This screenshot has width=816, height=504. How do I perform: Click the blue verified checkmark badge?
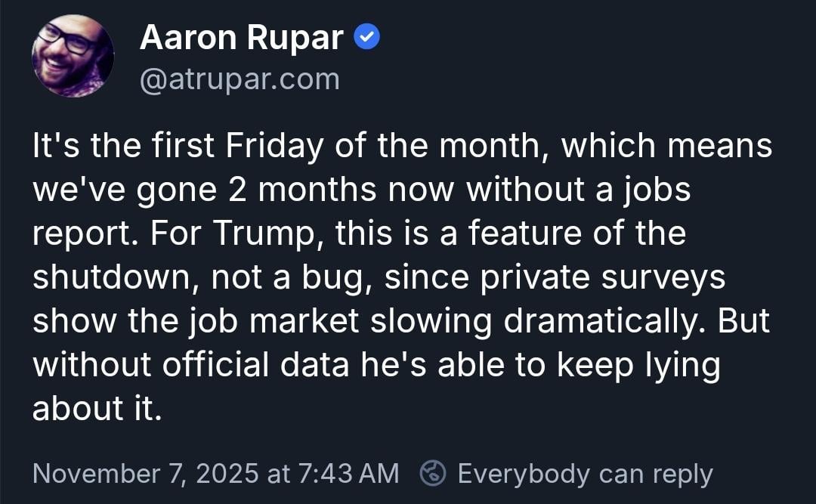[x=367, y=37]
